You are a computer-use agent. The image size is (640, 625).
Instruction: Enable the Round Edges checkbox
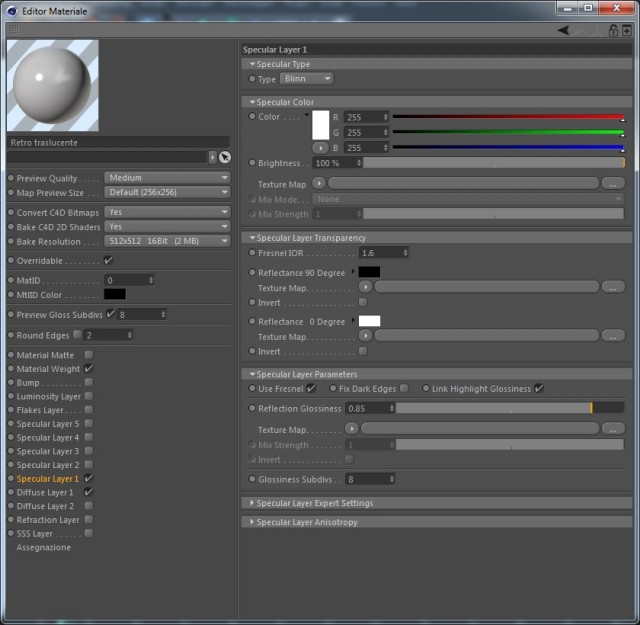77,334
